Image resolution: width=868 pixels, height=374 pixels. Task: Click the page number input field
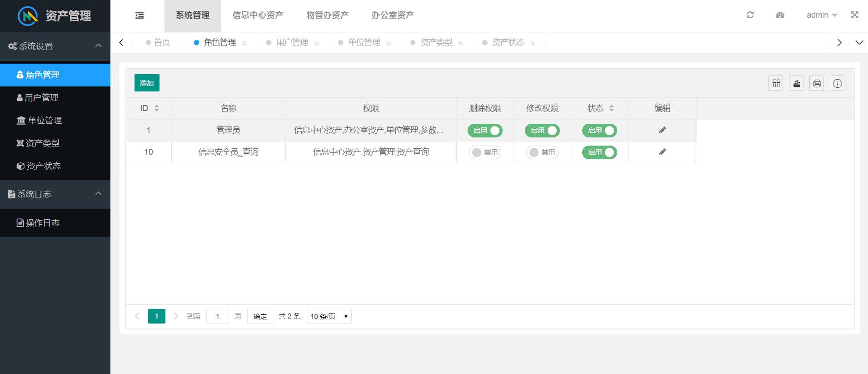[218, 316]
